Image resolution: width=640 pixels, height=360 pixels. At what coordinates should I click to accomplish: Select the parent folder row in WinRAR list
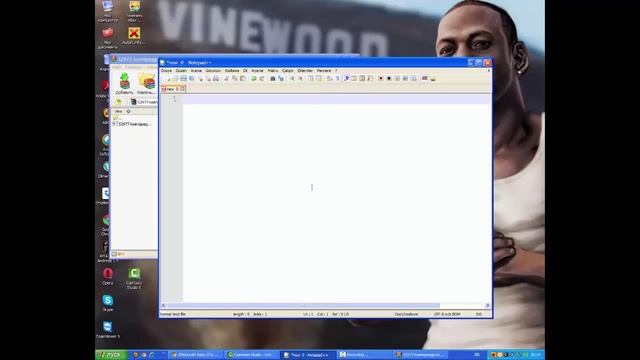tap(117, 118)
